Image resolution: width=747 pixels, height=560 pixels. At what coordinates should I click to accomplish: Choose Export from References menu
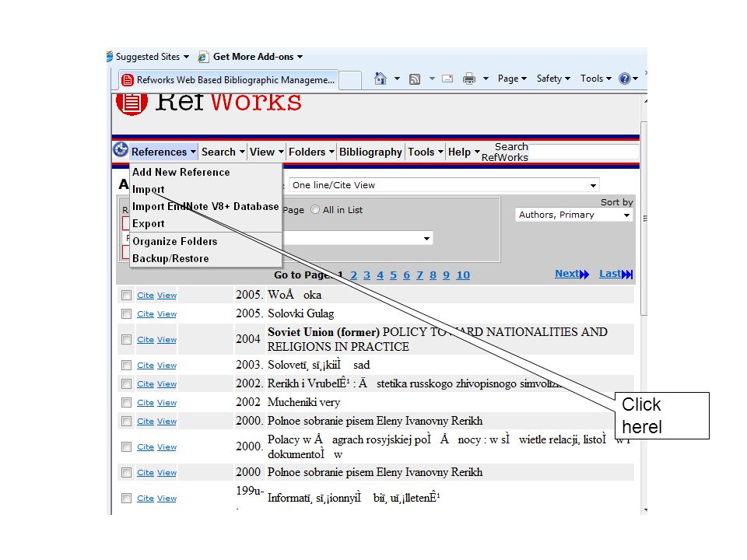[x=148, y=224]
